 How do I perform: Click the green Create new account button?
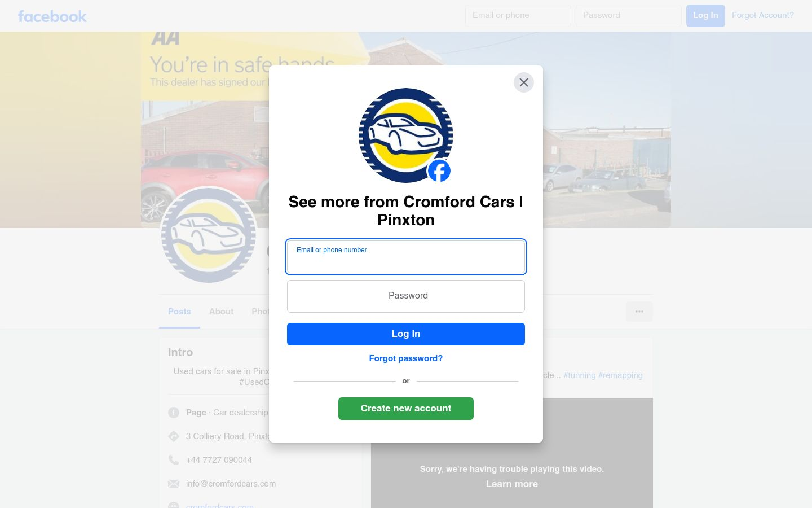[406, 409]
